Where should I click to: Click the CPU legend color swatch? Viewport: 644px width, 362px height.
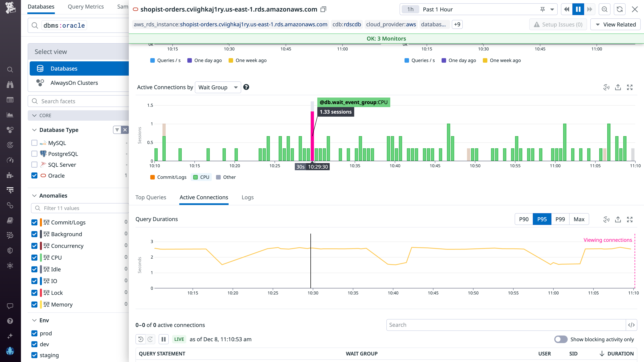click(196, 177)
